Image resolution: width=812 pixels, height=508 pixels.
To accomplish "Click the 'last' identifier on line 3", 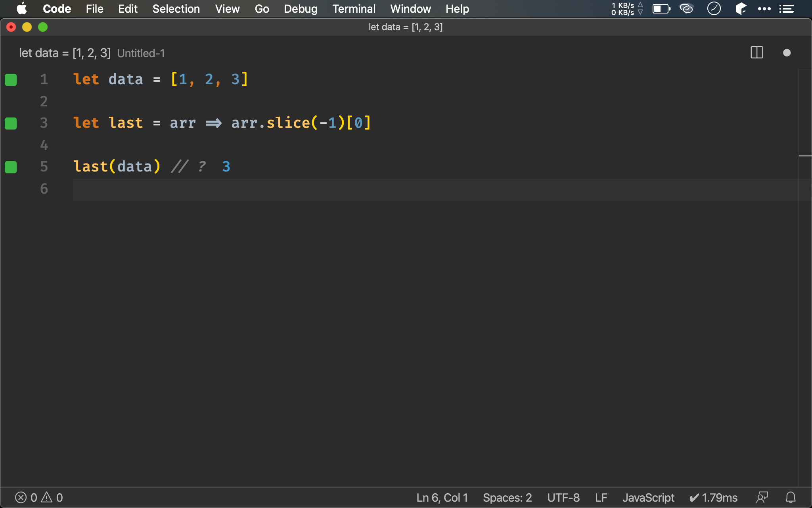I will 126,123.
